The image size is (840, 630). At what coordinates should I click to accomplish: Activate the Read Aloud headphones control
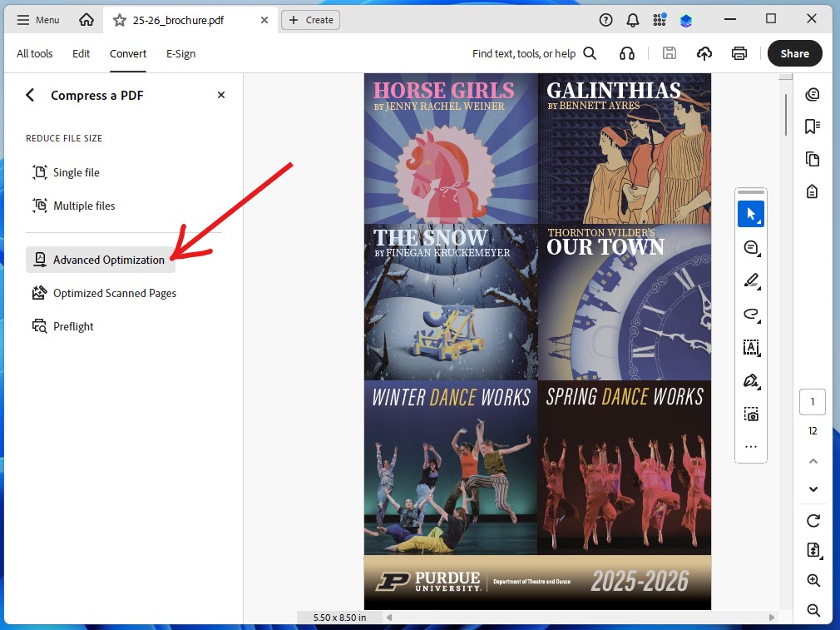627,53
